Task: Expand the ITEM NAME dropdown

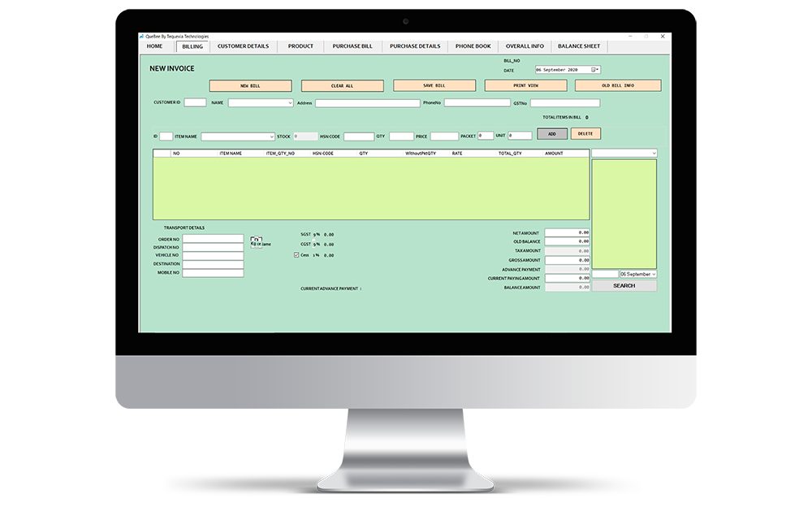Action: click(x=272, y=136)
